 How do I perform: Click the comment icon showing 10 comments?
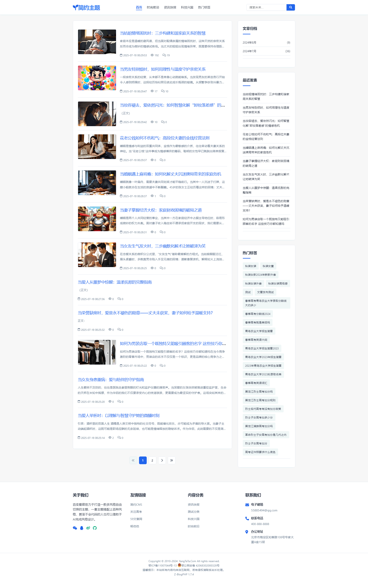(163, 91)
